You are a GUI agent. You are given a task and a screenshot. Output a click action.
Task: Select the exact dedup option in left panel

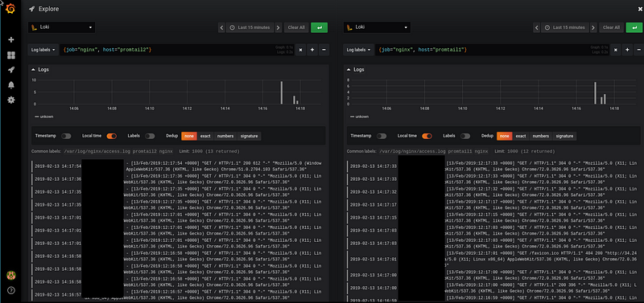(x=205, y=136)
